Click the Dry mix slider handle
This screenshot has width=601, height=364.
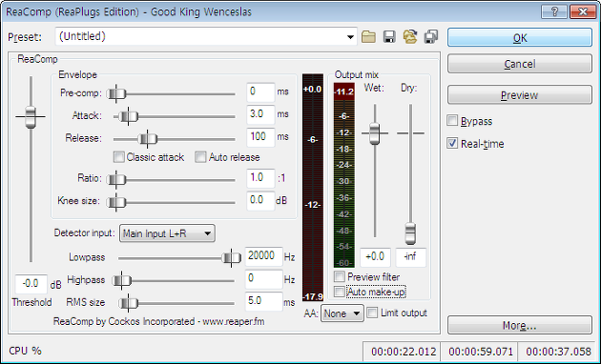click(x=410, y=233)
